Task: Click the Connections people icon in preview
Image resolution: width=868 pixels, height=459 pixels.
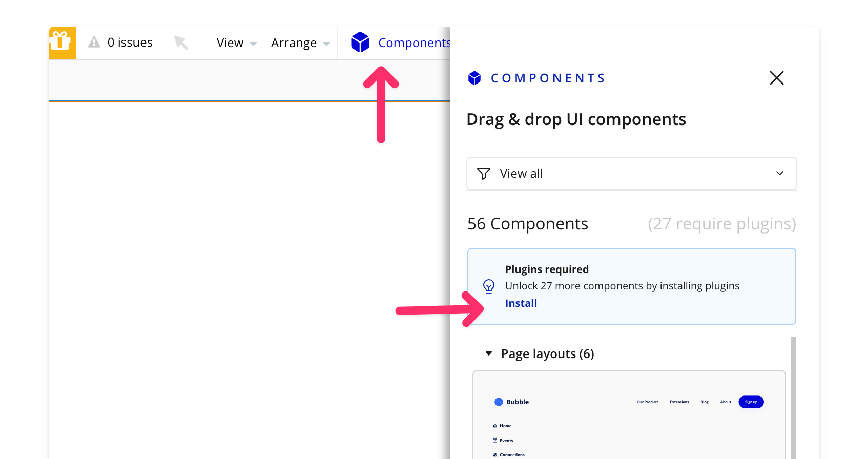Action: pyautogui.click(x=495, y=455)
